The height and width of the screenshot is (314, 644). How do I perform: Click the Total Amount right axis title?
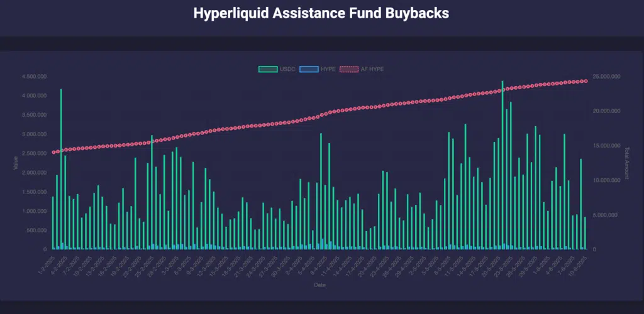[626, 163]
